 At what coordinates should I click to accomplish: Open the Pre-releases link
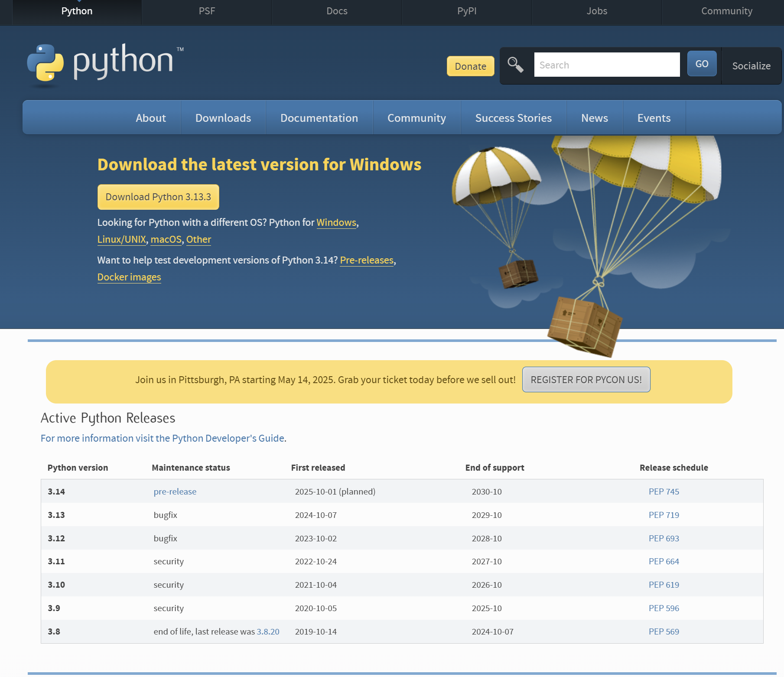pyautogui.click(x=367, y=260)
